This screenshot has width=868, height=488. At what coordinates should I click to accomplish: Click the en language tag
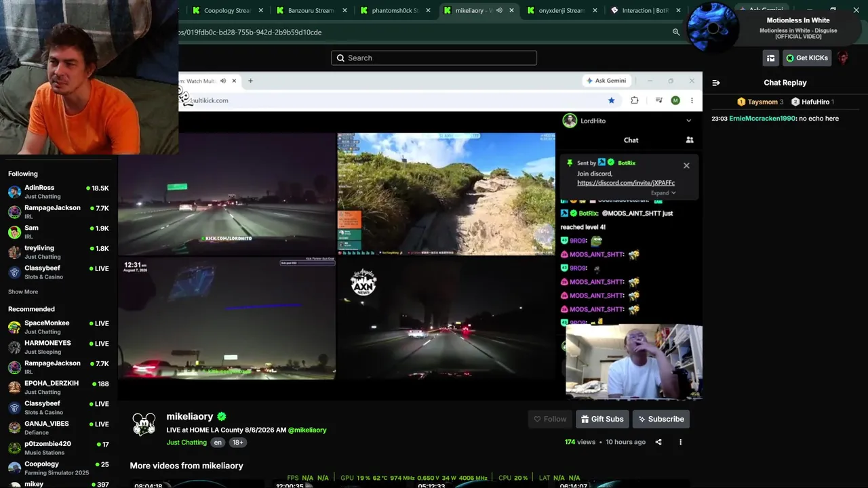click(218, 443)
